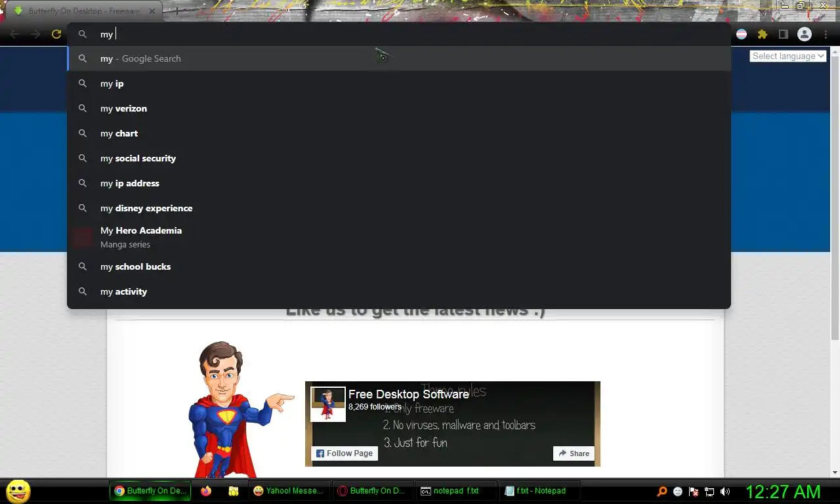This screenshot has width=840, height=504.
Task: Open the file explorer taskbar icon
Action: (x=233, y=491)
